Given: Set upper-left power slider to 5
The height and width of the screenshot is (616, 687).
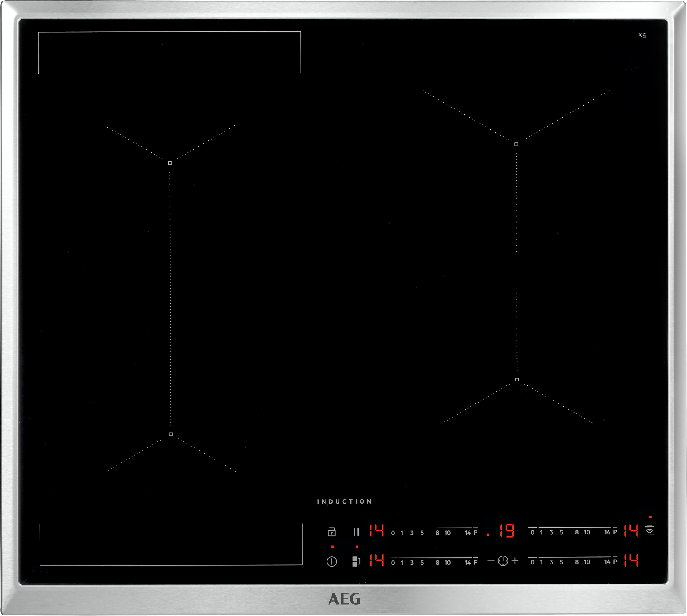Looking at the screenshot, I should tap(422, 533).
